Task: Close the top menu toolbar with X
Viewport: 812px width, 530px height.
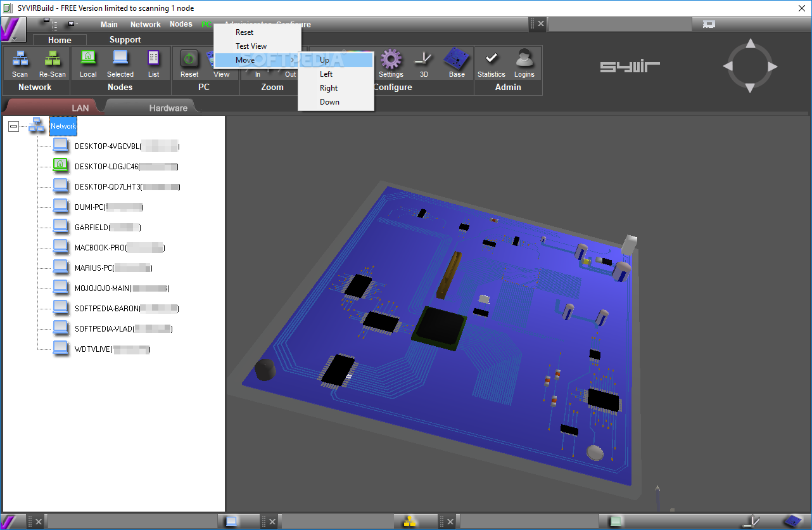Action: (x=541, y=24)
